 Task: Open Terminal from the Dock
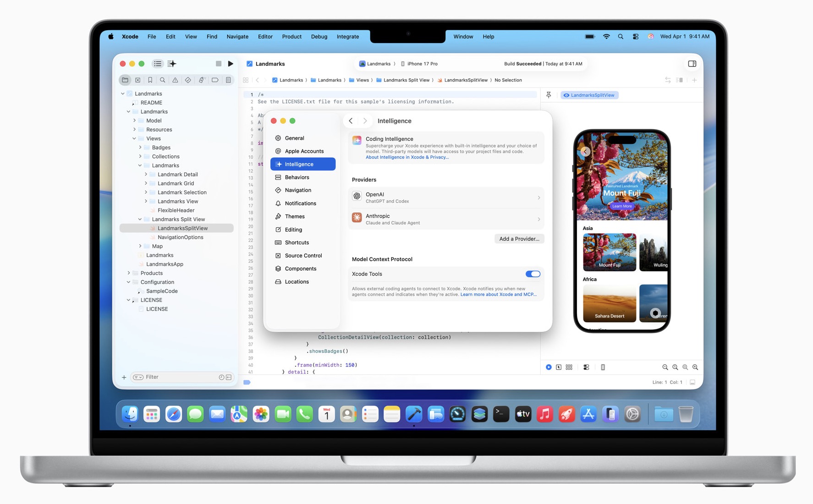(x=501, y=414)
